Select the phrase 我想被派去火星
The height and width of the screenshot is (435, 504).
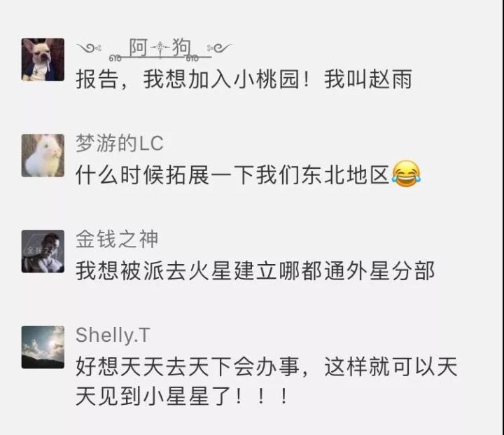[154, 271]
